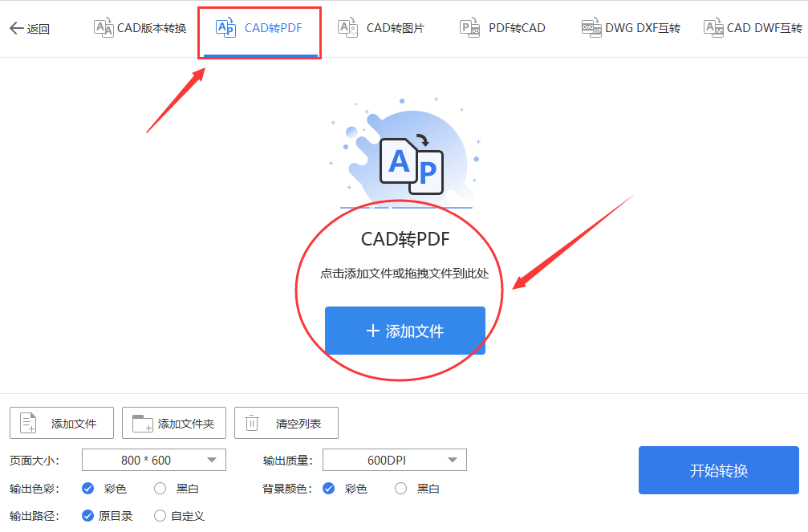Click the large blue 添加文件 button

pyautogui.click(x=405, y=331)
